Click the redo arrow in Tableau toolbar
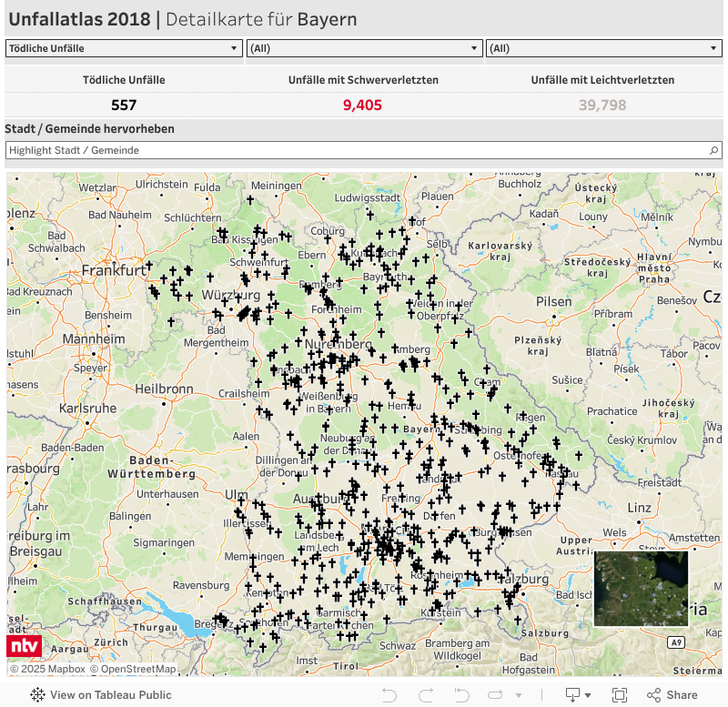Viewport: 728px width, 707px height. 425,695
